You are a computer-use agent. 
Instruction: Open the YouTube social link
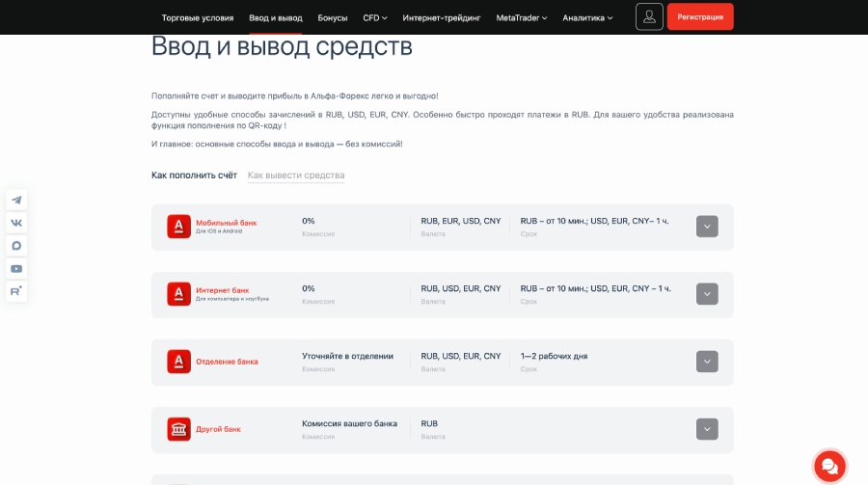[x=16, y=268]
